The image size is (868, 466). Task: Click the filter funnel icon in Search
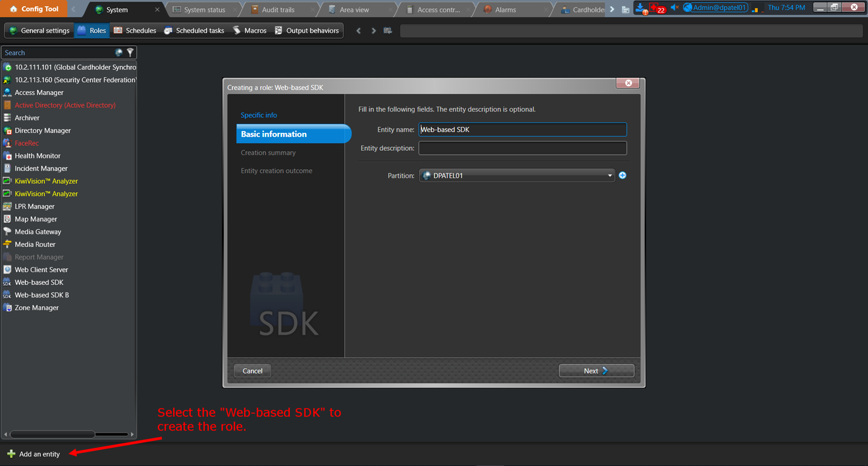tap(130, 52)
